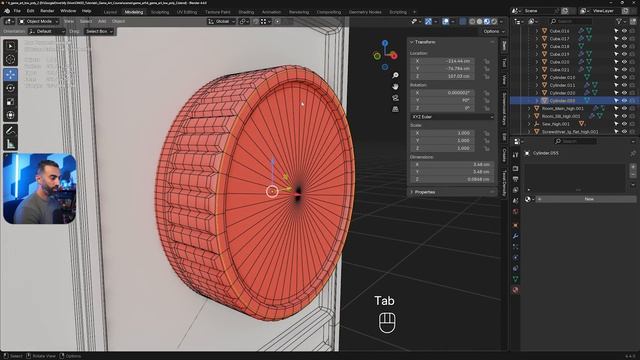
Task: Open the Select Box drag dropdown
Action: (99, 31)
